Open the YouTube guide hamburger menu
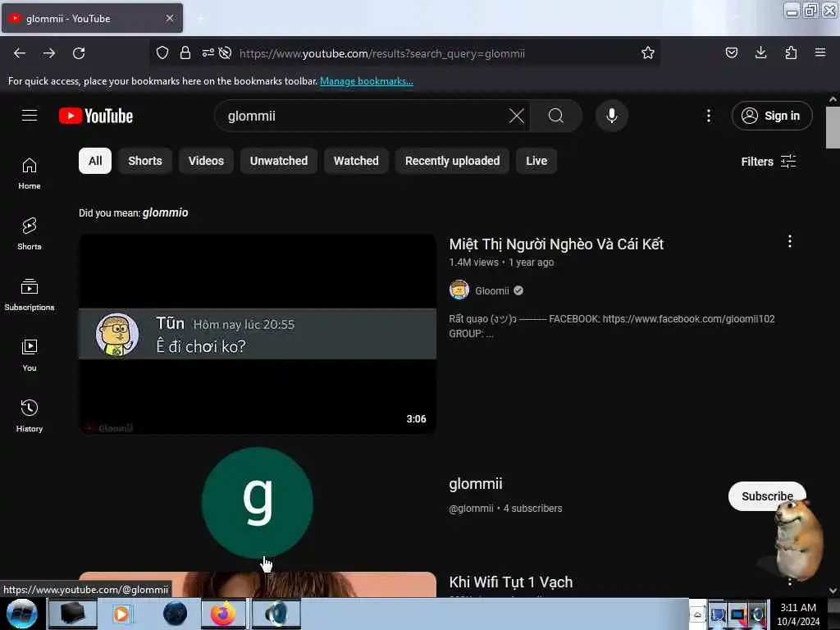This screenshot has height=630, width=840. pyautogui.click(x=30, y=116)
